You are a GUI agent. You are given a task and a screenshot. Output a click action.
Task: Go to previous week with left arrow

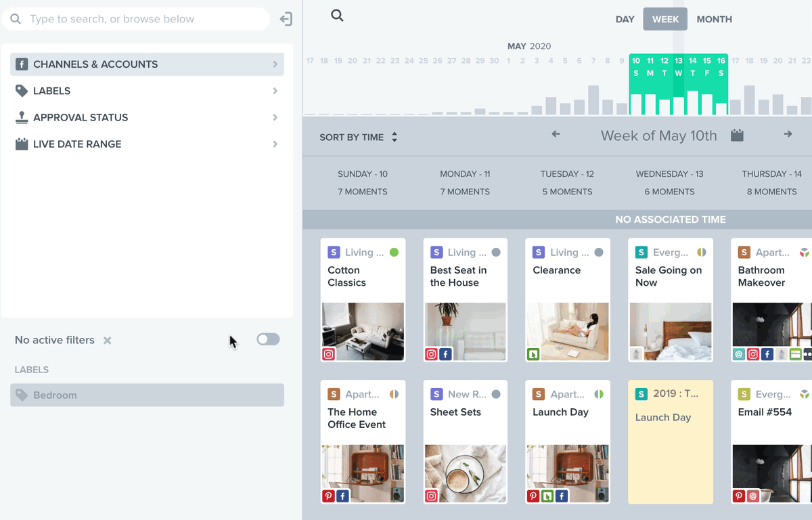pyautogui.click(x=556, y=134)
